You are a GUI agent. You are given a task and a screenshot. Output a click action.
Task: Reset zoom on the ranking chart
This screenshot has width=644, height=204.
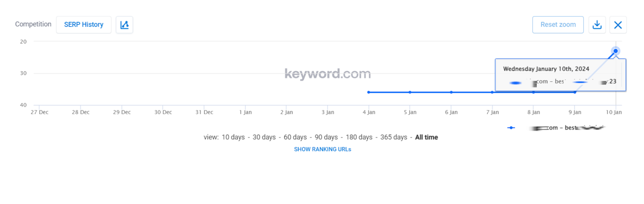558,25
